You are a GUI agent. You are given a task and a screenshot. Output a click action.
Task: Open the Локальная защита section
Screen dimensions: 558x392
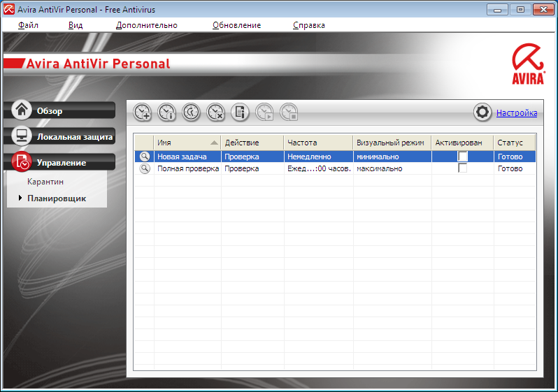(60, 136)
